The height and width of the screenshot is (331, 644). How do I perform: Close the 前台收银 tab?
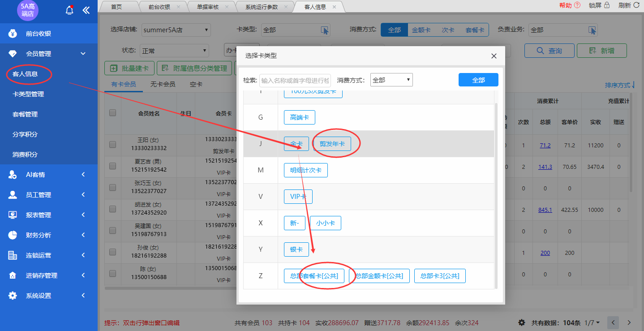click(179, 7)
